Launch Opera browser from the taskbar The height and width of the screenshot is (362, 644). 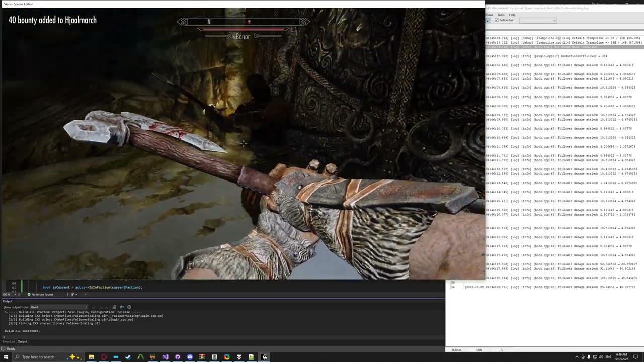point(104,357)
